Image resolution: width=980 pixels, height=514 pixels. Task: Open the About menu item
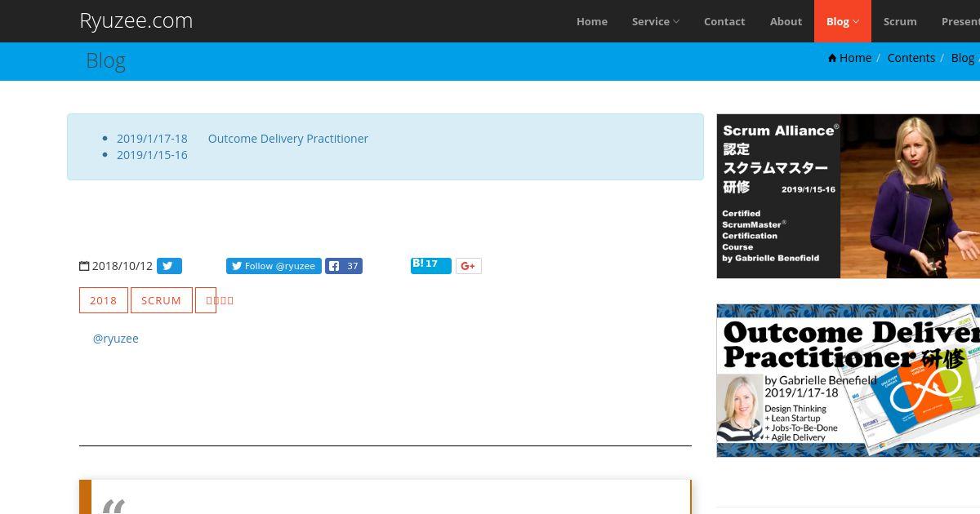click(786, 21)
